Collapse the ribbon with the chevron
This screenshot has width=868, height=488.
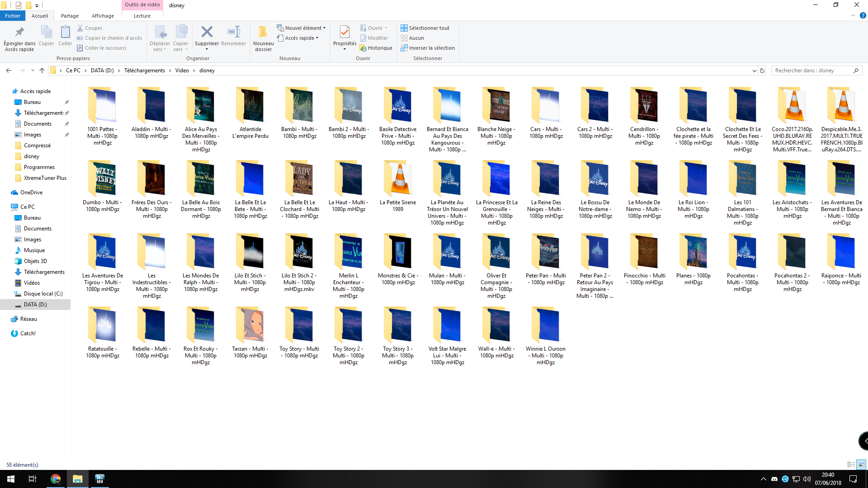click(x=853, y=15)
